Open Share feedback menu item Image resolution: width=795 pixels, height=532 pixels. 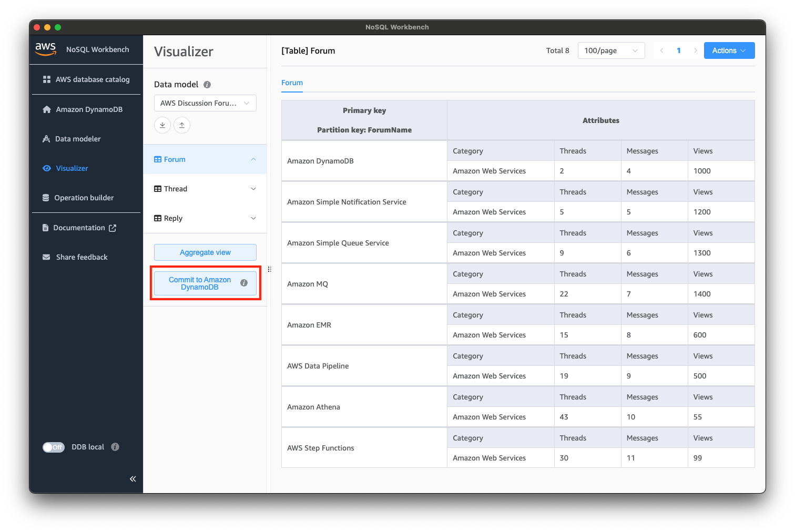click(x=86, y=257)
